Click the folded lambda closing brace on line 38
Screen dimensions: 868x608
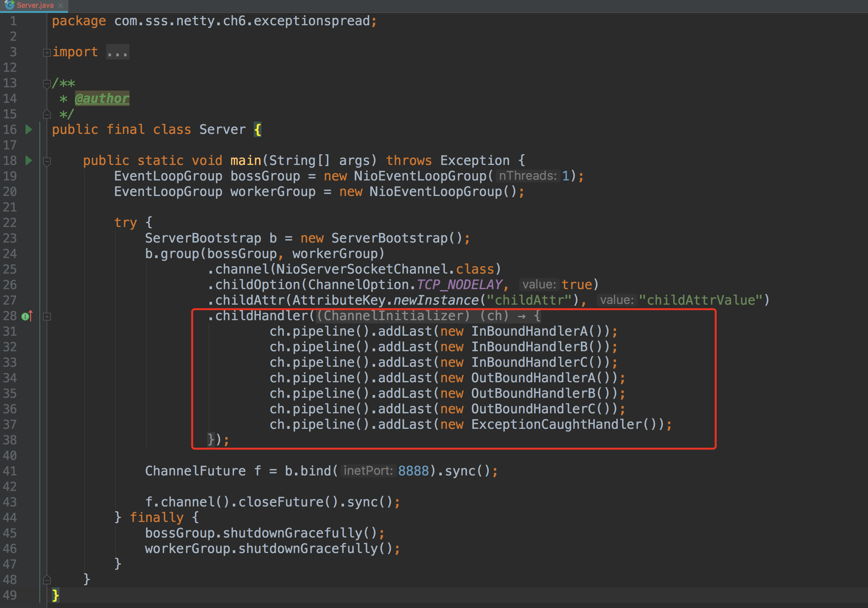pos(211,440)
